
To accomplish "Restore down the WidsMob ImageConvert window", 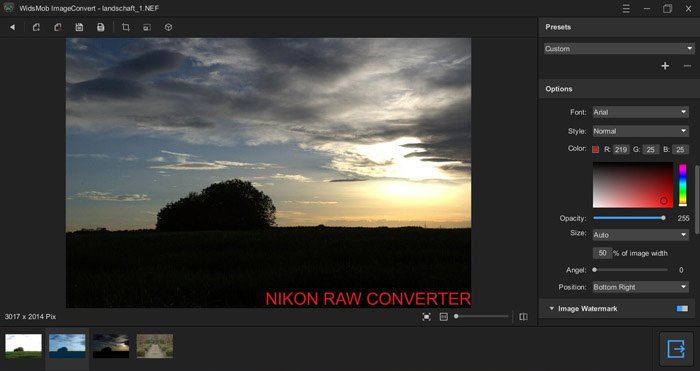I will (x=667, y=8).
